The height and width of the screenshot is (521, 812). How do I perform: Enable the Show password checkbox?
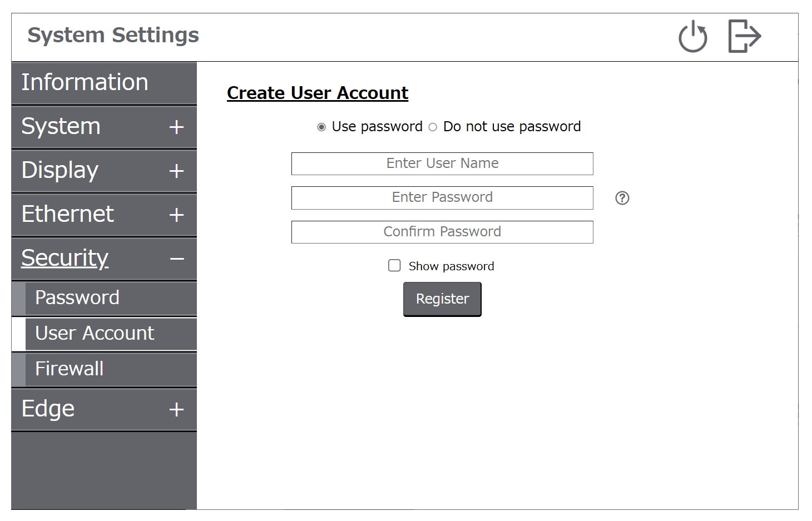394,266
